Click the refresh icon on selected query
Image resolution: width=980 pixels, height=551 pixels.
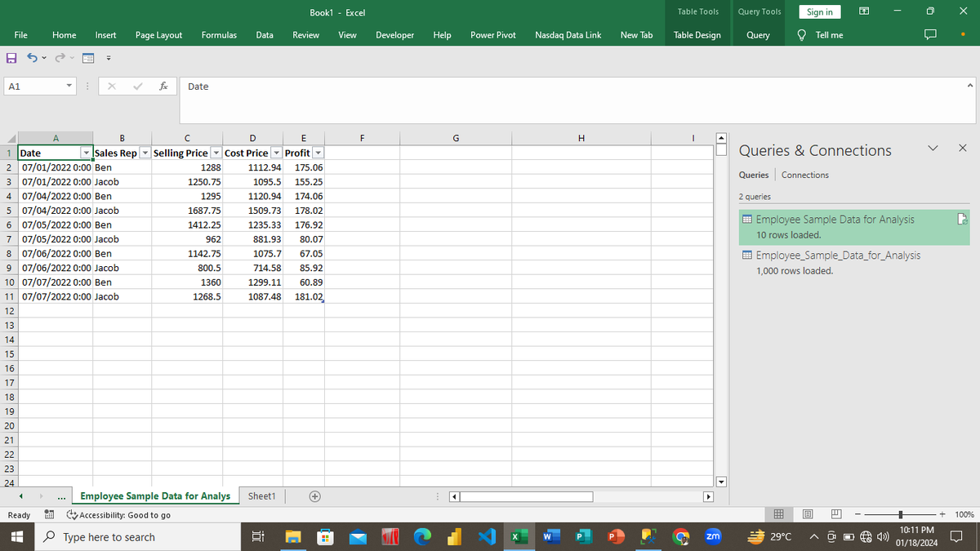click(962, 220)
